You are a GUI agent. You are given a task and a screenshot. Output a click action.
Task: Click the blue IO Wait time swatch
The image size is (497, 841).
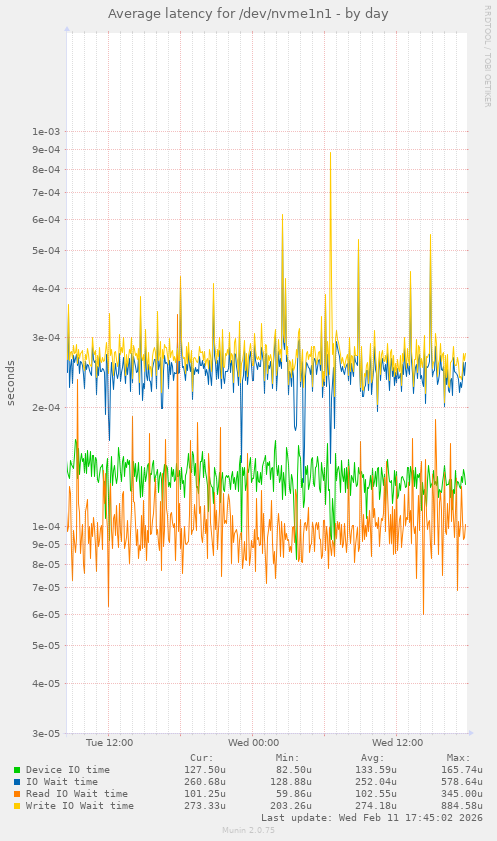tap(17, 782)
